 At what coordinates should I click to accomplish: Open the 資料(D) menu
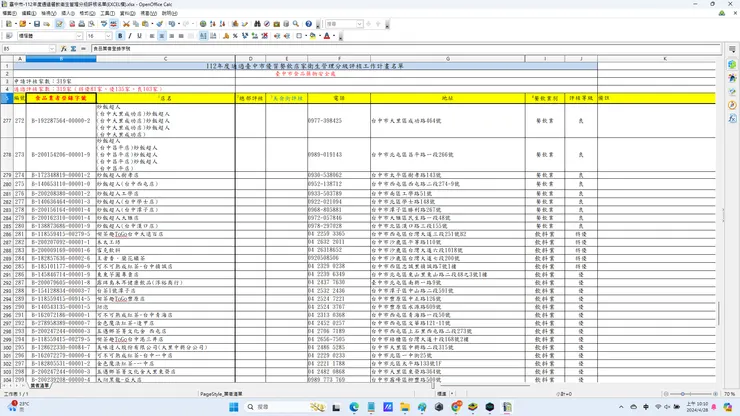(x=127, y=13)
